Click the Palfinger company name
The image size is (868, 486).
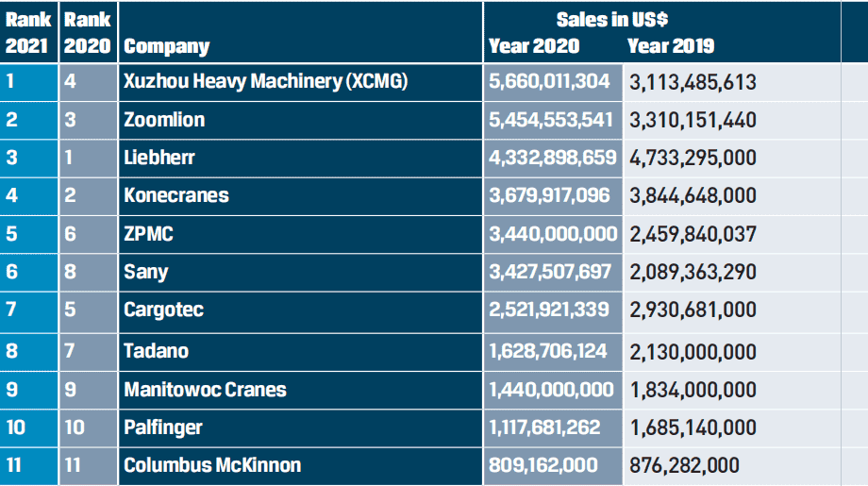[x=163, y=427]
